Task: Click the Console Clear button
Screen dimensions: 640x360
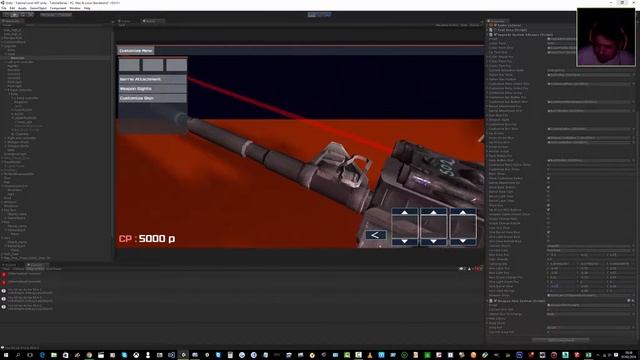Action: (6, 269)
